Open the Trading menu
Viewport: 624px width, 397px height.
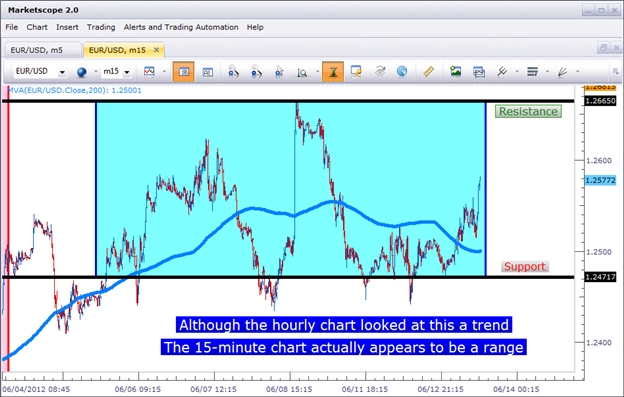[x=101, y=27]
